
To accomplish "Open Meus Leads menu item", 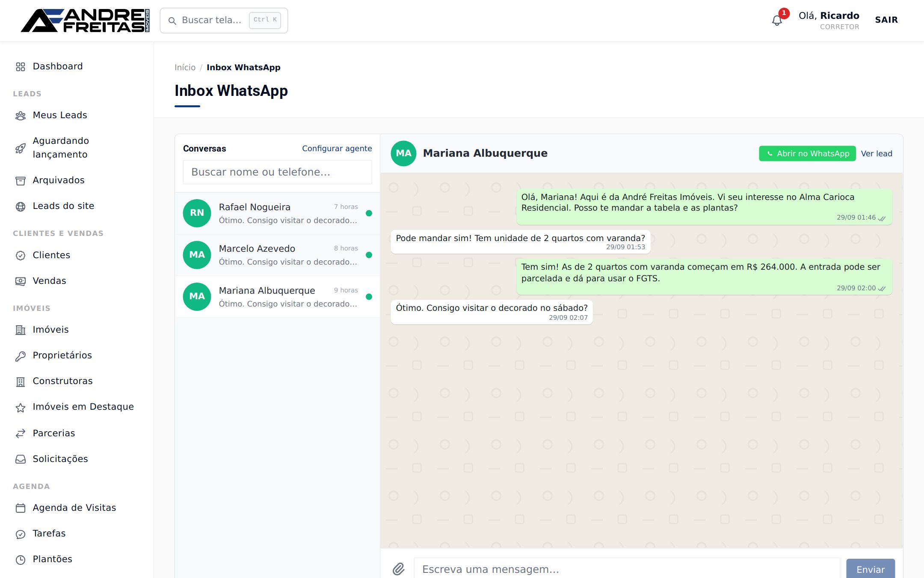I will (x=77, y=115).
